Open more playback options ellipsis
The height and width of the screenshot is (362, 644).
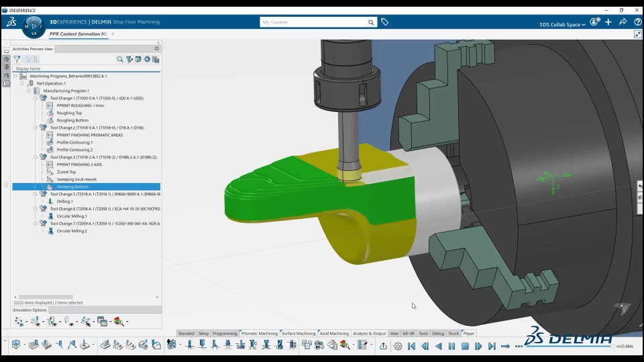(x=519, y=347)
